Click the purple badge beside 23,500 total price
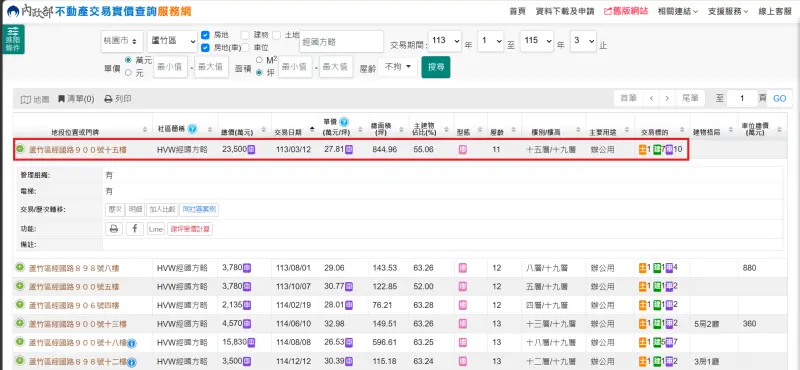This screenshot has width=800, height=370. [252, 150]
